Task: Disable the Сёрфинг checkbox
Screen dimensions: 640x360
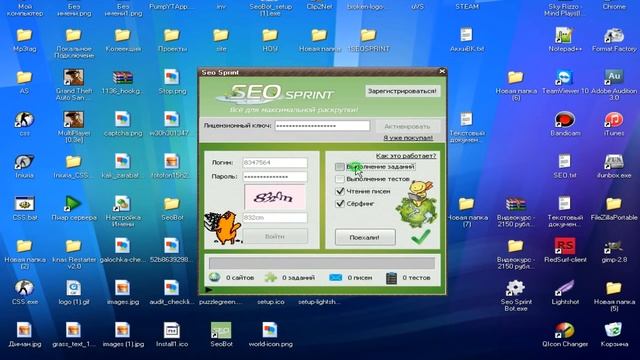Action: 340,203
